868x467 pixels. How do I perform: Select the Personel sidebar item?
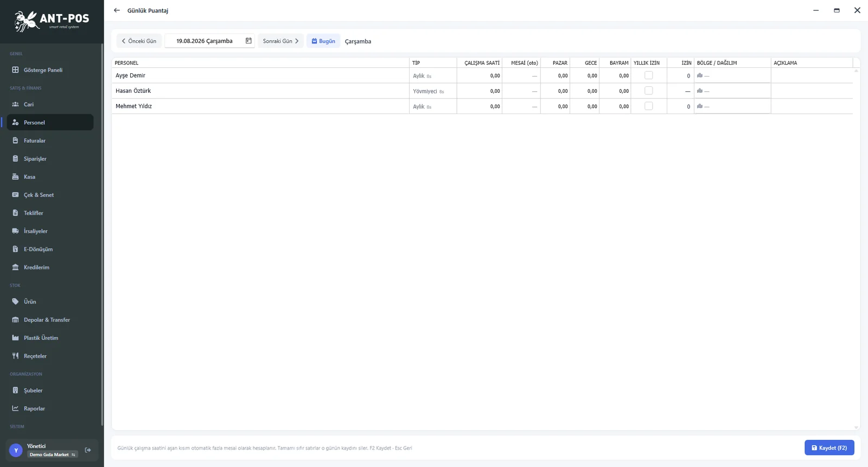tap(49, 122)
